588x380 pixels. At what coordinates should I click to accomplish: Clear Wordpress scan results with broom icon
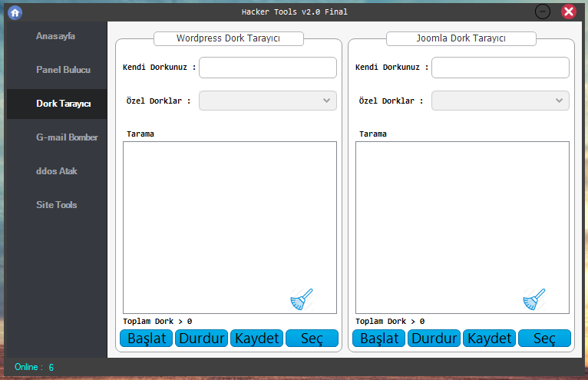pos(302,299)
